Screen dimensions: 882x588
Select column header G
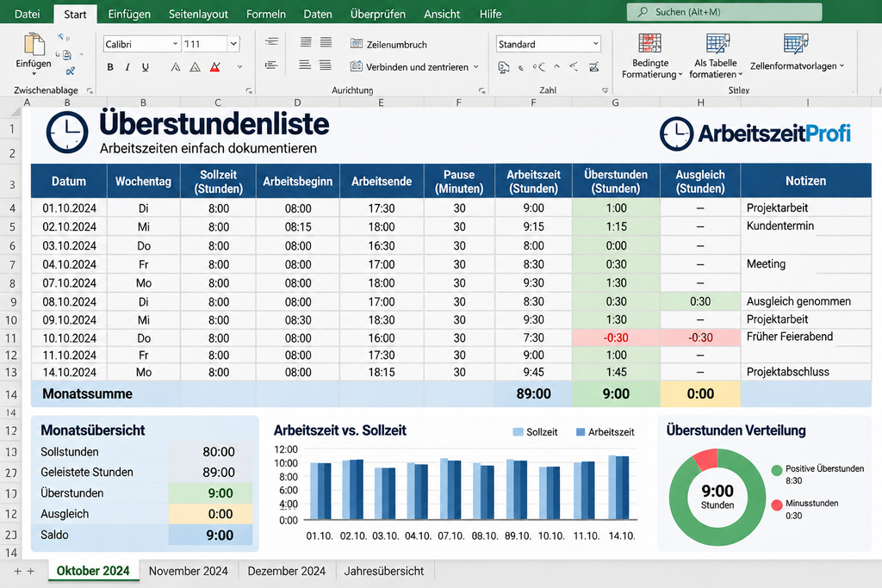click(615, 102)
